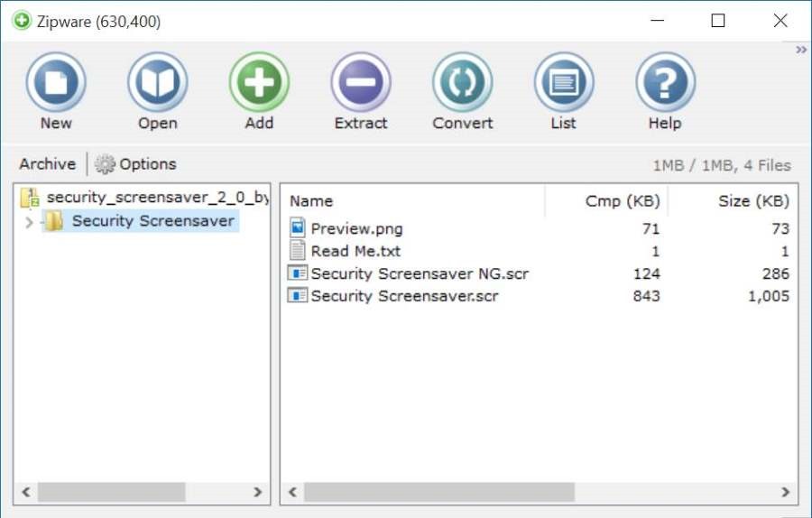
Task: Select the Preview.png file
Action: (355, 228)
